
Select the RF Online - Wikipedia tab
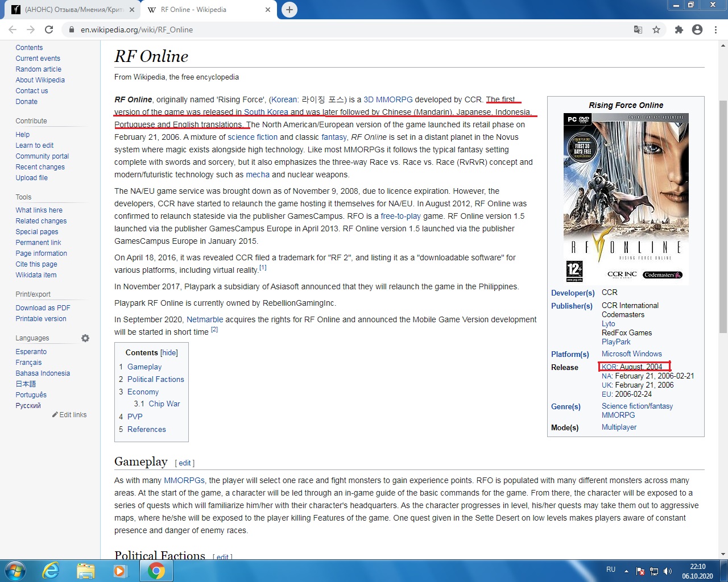[x=208, y=10]
